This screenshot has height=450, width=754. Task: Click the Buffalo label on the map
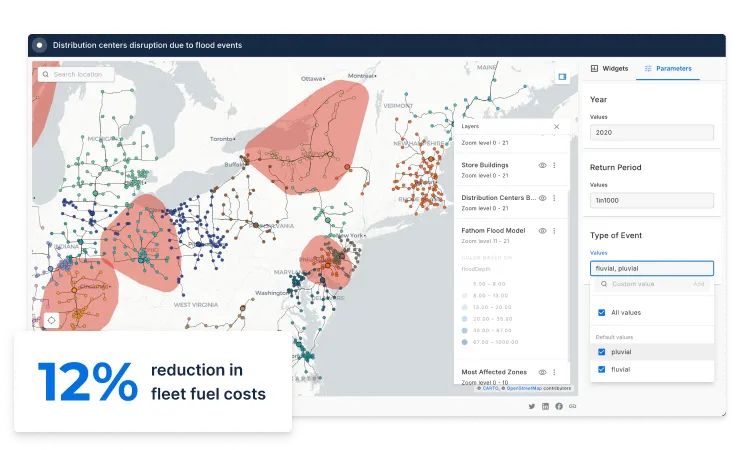click(234, 164)
